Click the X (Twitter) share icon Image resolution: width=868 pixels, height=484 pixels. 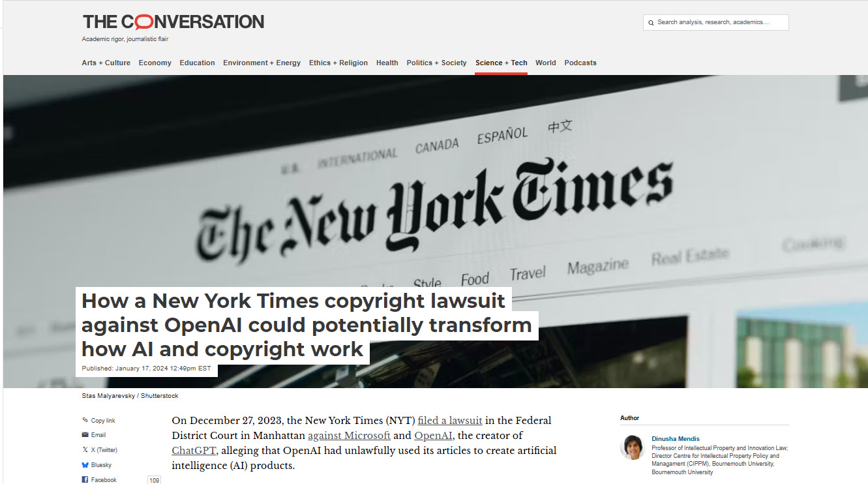pyautogui.click(x=85, y=450)
